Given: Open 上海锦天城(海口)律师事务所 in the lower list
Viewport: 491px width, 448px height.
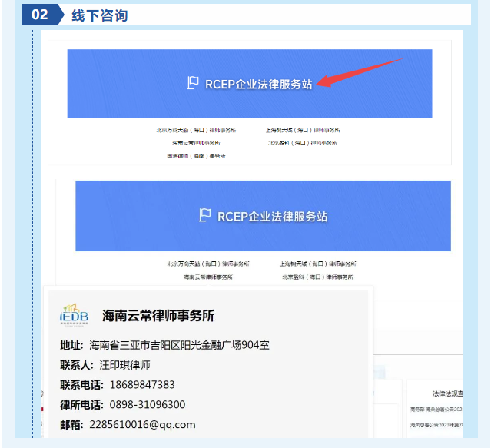Looking at the screenshot, I should (x=318, y=264).
